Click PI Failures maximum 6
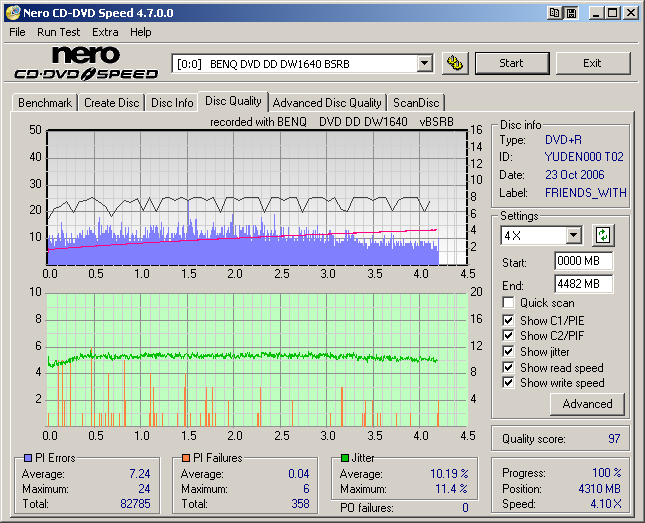The image size is (645, 523). 306,489
